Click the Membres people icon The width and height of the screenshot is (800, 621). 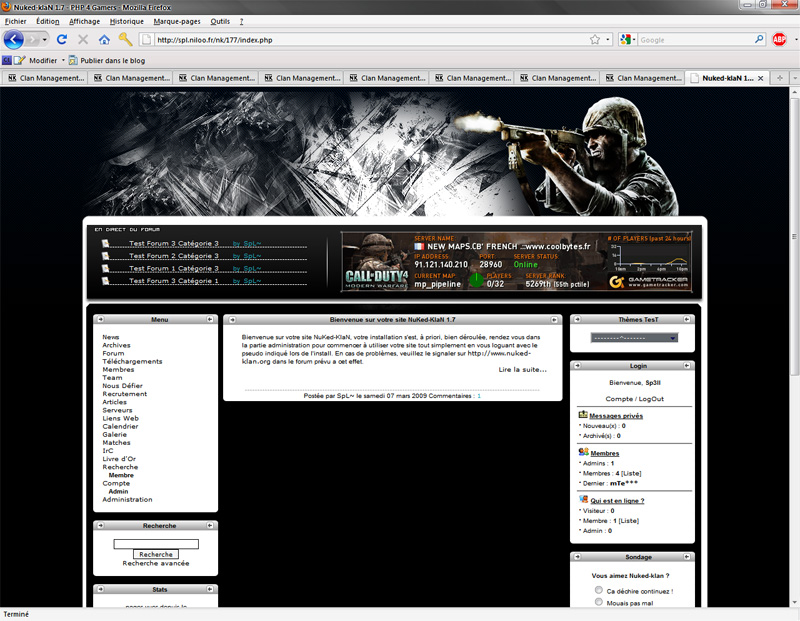click(583, 453)
